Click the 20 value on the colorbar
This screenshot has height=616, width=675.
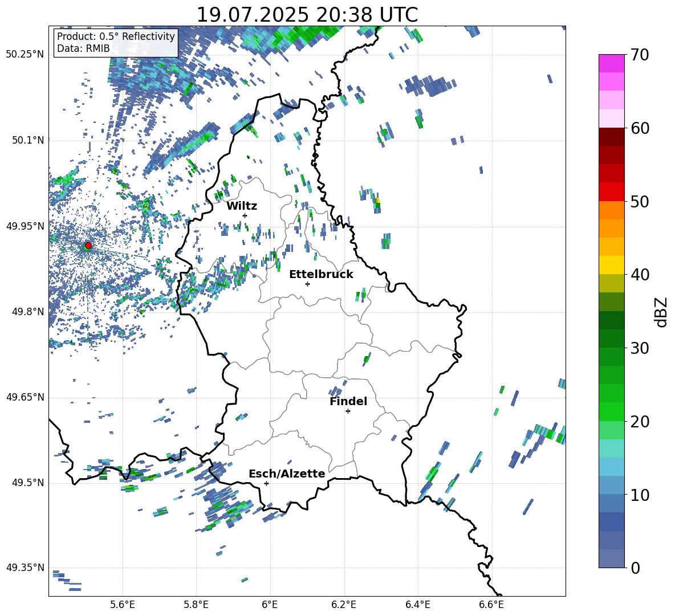(640, 421)
